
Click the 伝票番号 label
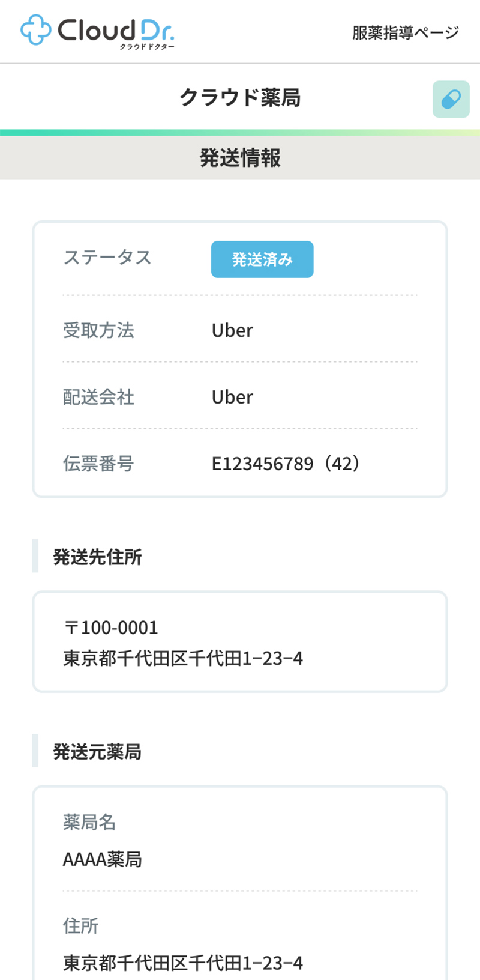click(x=98, y=464)
